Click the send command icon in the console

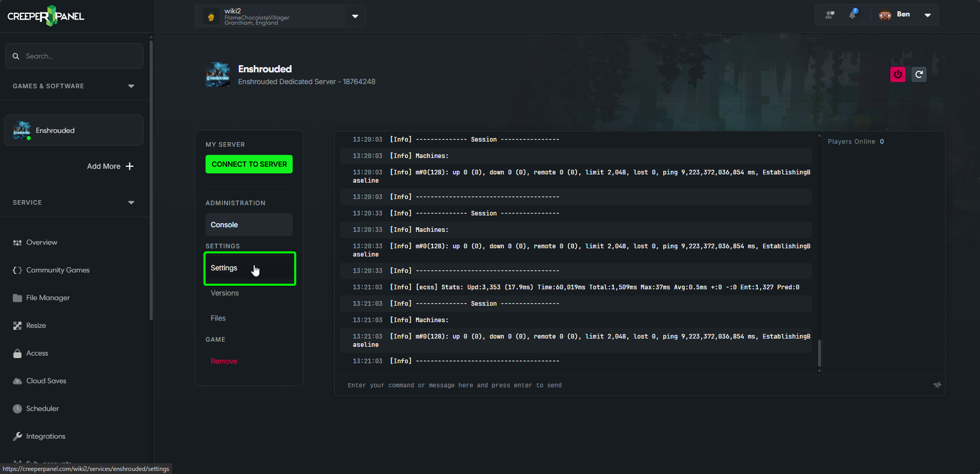pyautogui.click(x=937, y=385)
